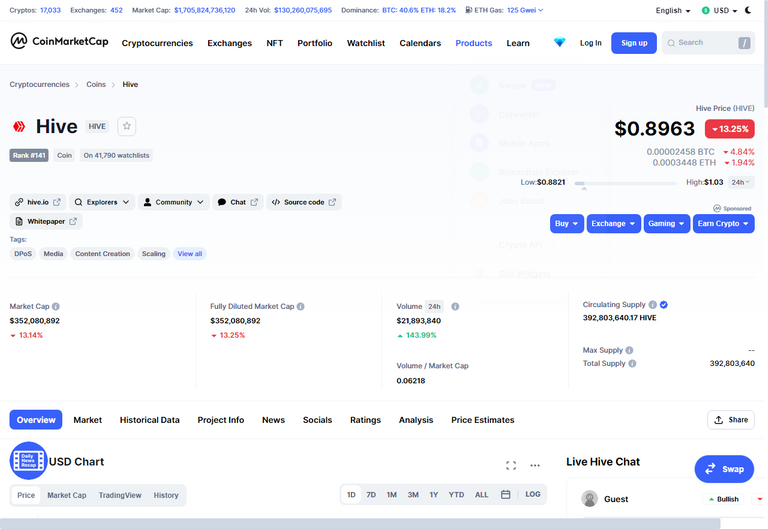Click Max Supply info icon
This screenshot has height=529, width=768.
(629, 350)
